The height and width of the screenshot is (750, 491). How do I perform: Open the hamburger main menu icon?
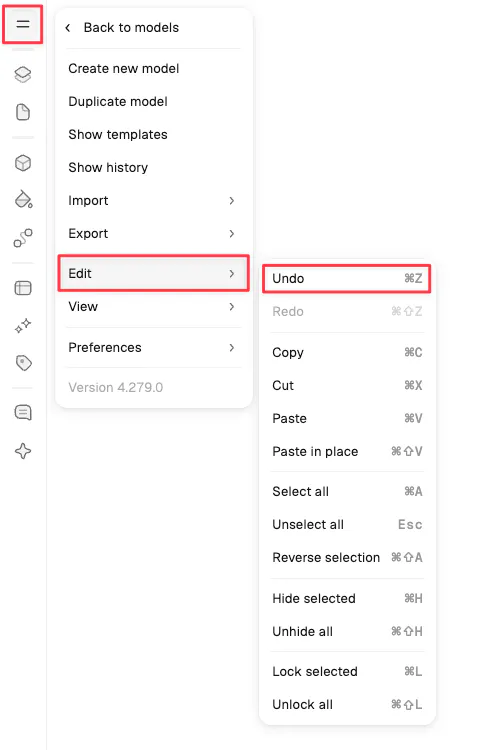pos(22,24)
